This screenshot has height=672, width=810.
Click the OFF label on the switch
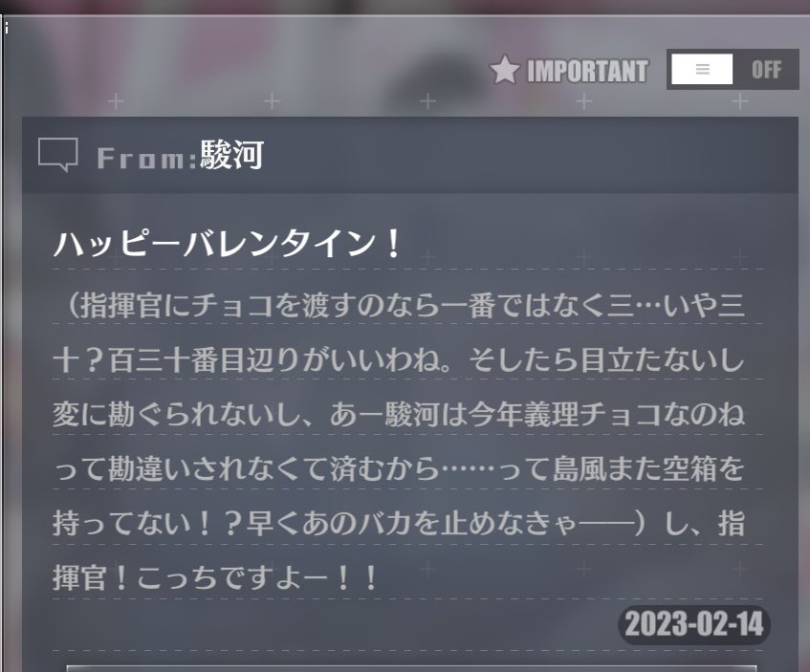tap(766, 70)
